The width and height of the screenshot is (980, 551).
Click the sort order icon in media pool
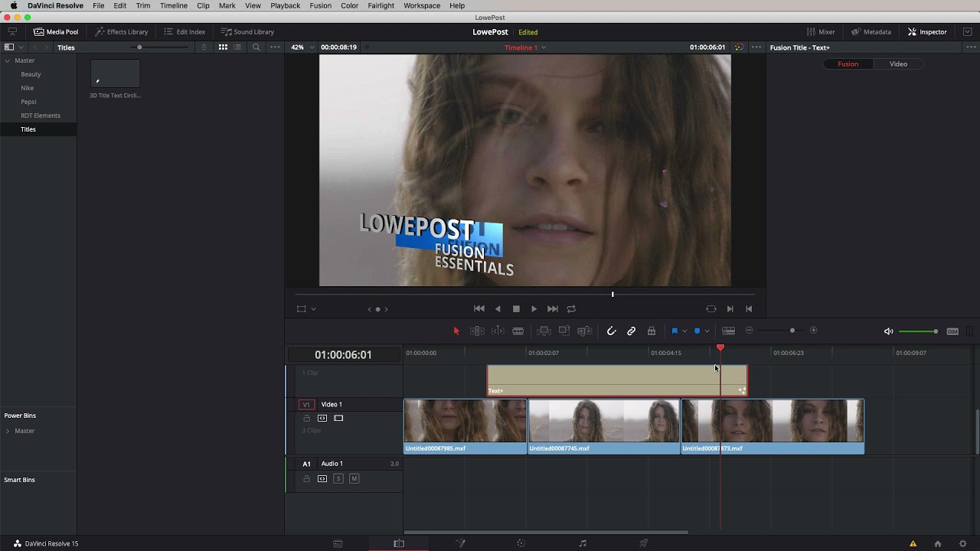coord(204,47)
